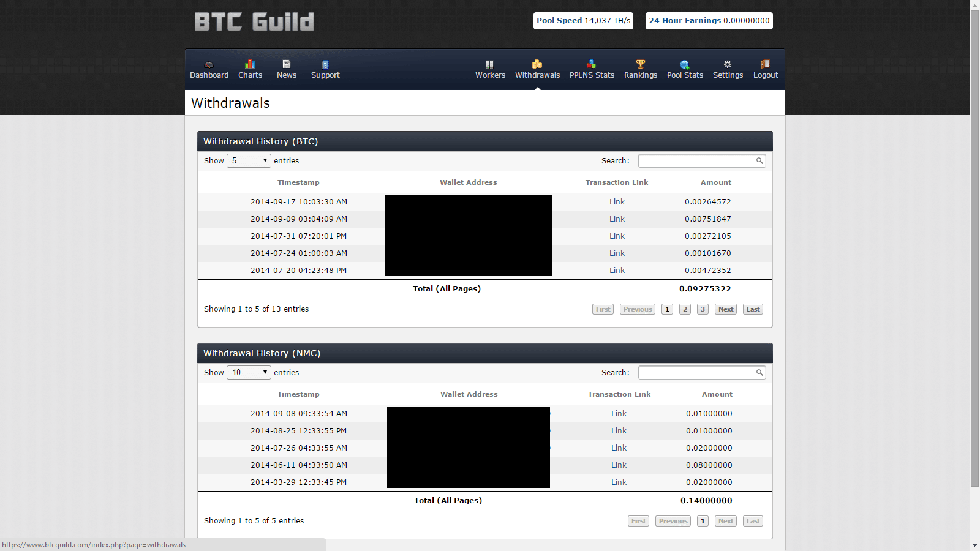Viewport: 980px width, 551px height.
Task: Select the Charts menu label
Action: tap(250, 75)
